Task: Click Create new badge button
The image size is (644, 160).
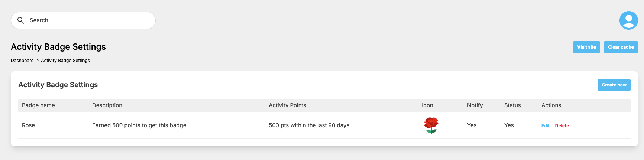Action: pyautogui.click(x=614, y=85)
